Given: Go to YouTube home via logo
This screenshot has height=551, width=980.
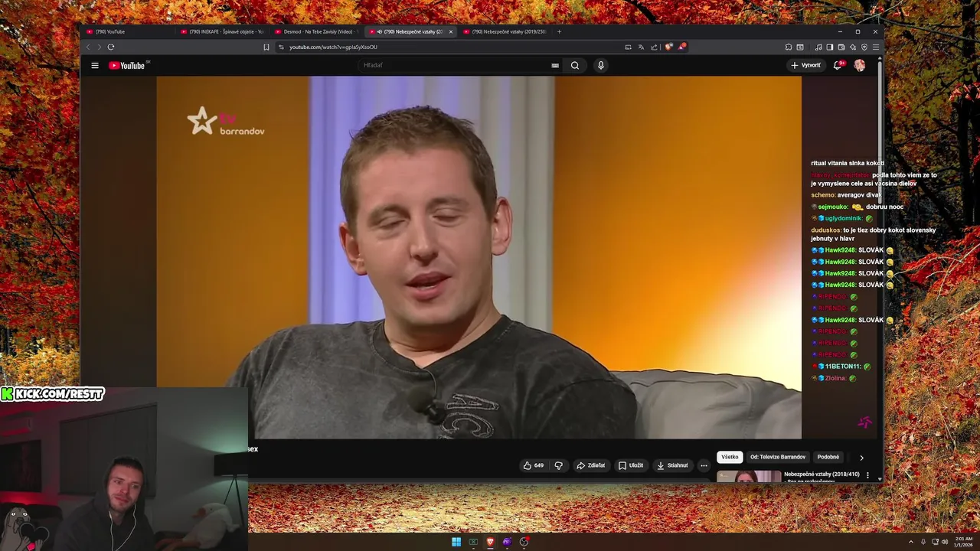Looking at the screenshot, I should click(x=129, y=65).
